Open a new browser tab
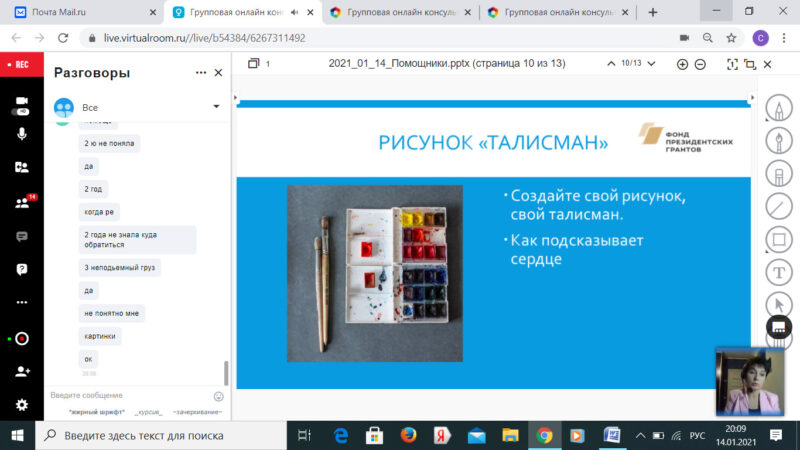Image resolution: width=800 pixels, height=450 pixels. (653, 13)
